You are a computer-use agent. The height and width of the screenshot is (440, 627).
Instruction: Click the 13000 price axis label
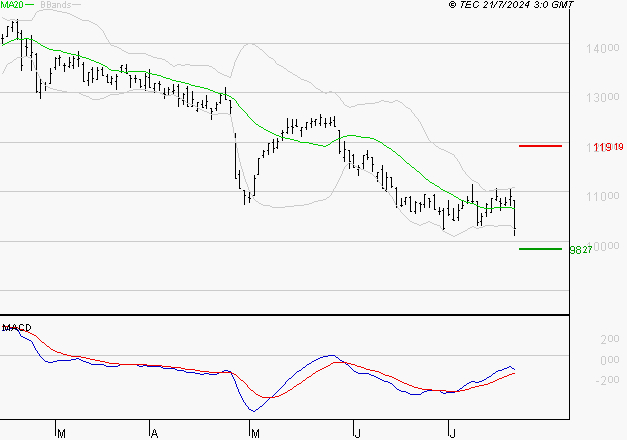coord(603,97)
